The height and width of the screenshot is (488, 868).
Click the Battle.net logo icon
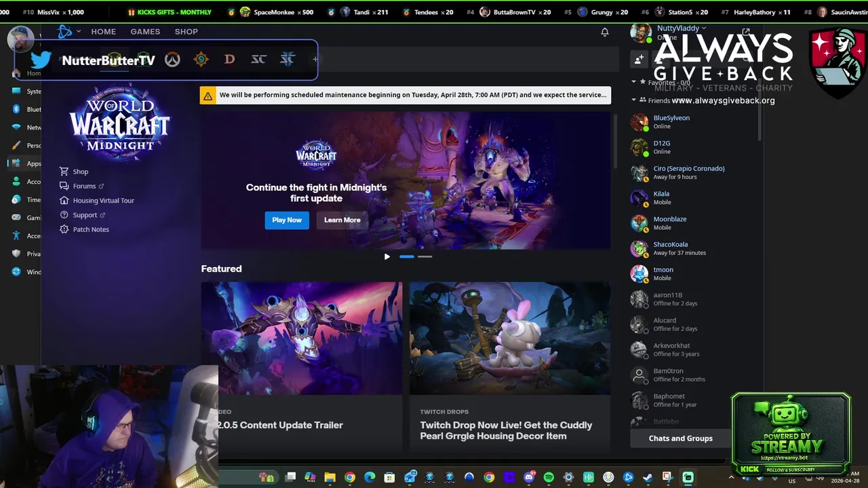(65, 31)
